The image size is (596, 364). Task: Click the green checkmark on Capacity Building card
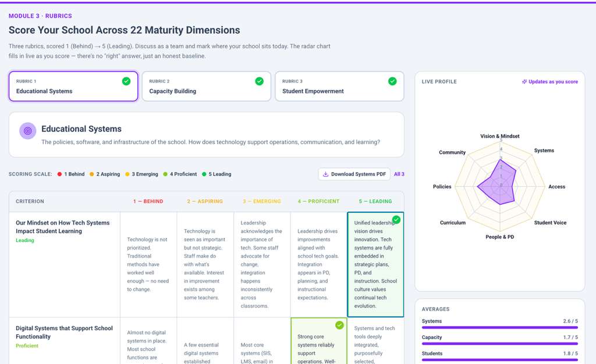[259, 81]
